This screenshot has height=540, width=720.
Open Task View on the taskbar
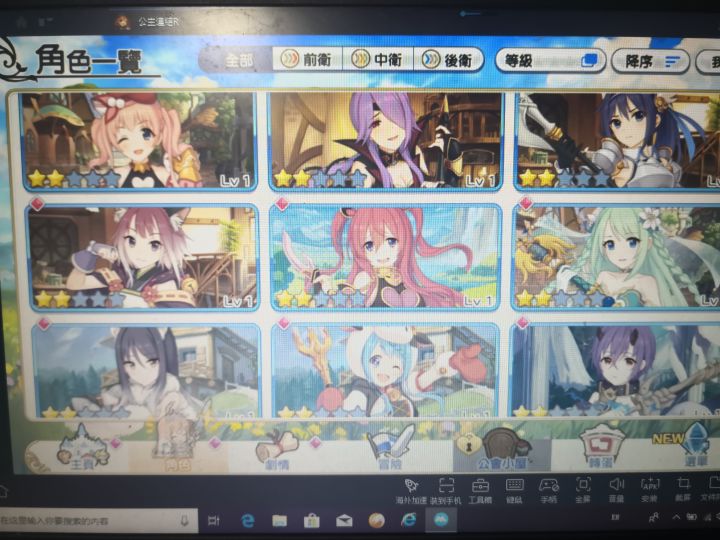pyautogui.click(x=214, y=520)
